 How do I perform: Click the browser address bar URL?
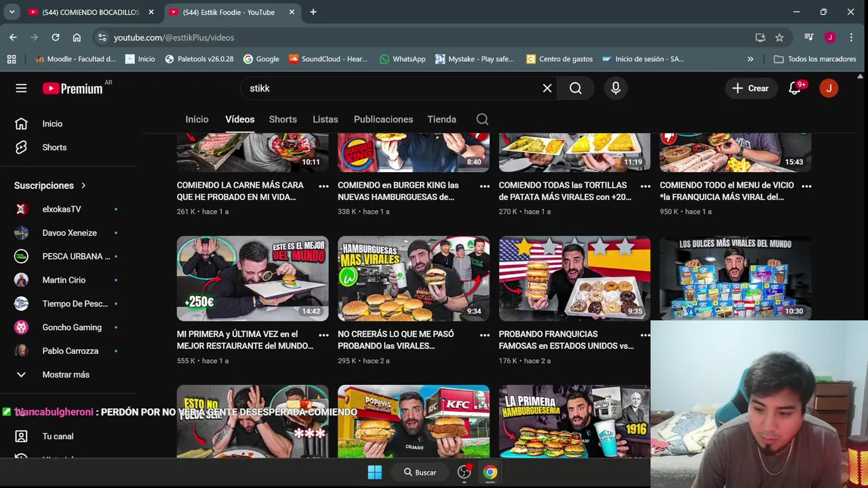tap(174, 37)
